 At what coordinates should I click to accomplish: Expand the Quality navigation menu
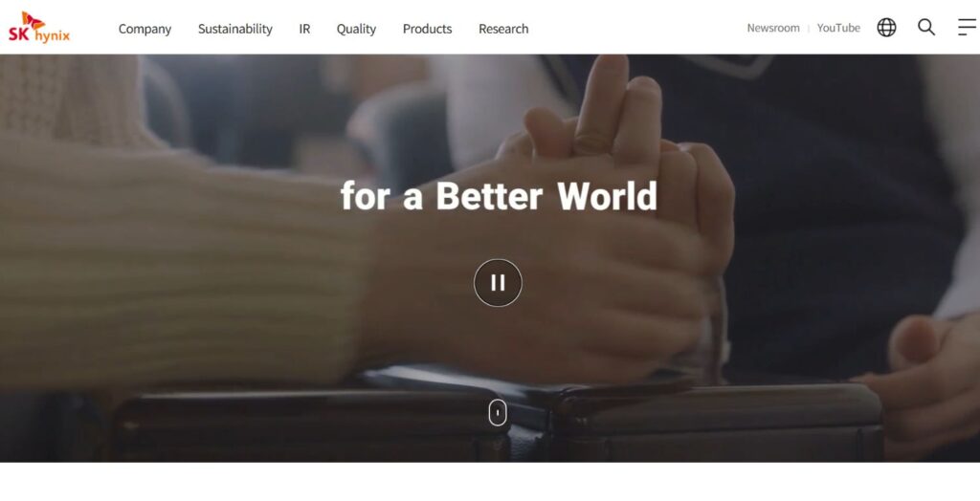click(x=356, y=29)
